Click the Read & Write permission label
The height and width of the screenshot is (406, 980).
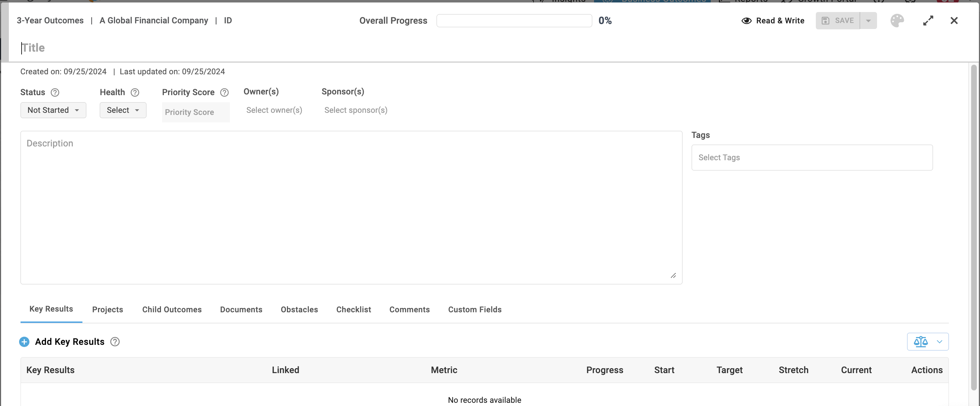click(780, 21)
